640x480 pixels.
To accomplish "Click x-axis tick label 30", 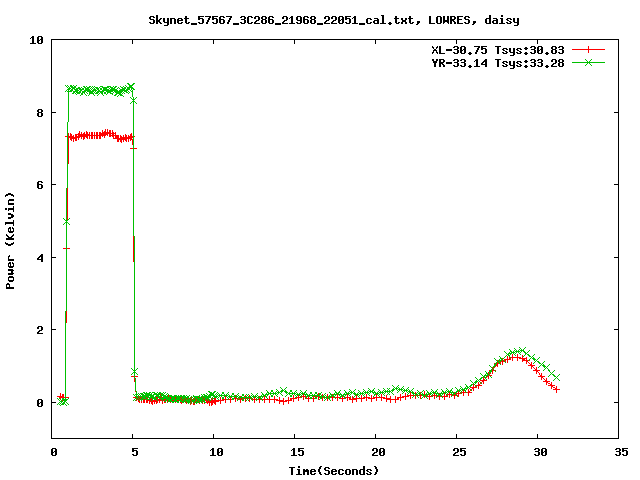I will [x=540, y=452].
